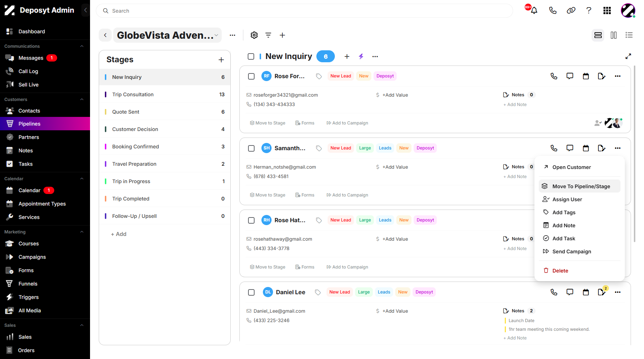
Task: Collapse the Customers sidebar section
Action: click(x=82, y=100)
